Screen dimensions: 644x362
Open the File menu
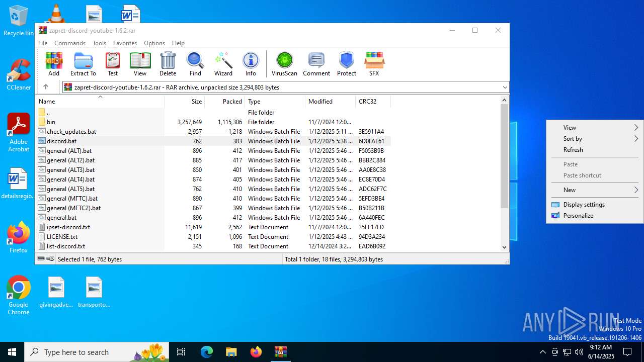[43, 43]
